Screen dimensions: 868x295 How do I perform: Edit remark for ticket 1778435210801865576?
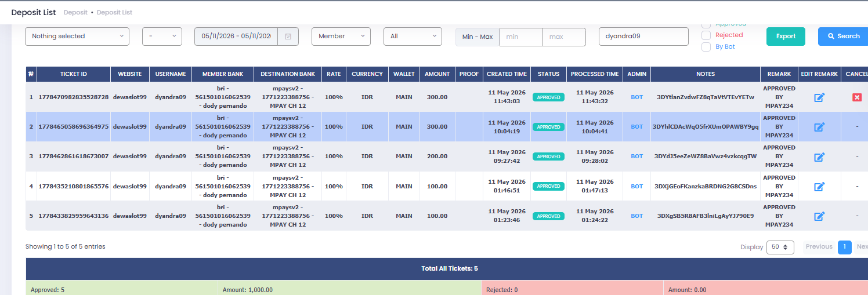click(819, 187)
